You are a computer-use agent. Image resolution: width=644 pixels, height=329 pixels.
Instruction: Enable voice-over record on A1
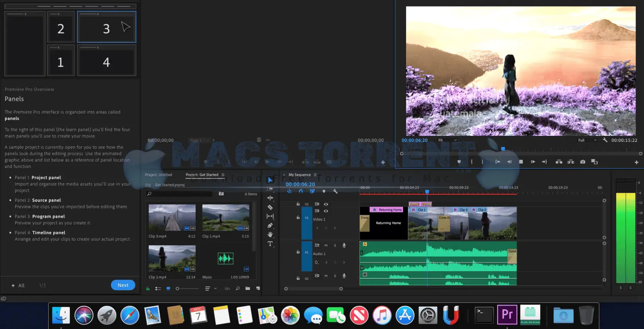pos(344,245)
